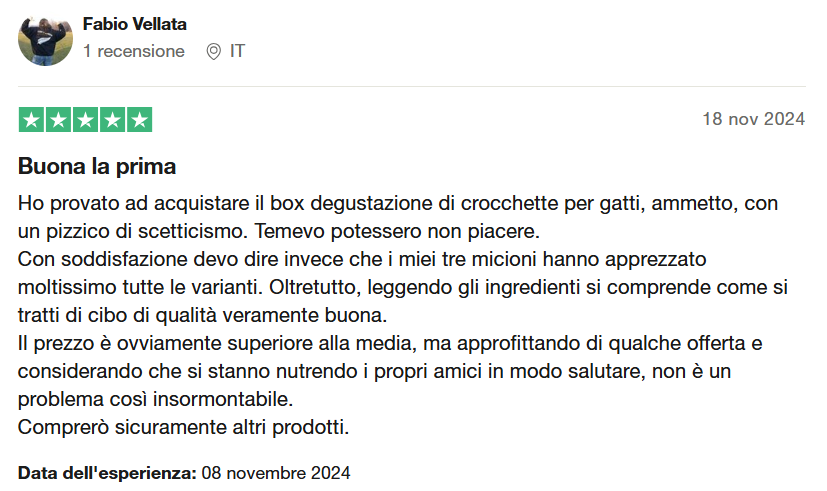827x491 pixels.
Task: Click the fifth and last rating star
Action: 139,120
